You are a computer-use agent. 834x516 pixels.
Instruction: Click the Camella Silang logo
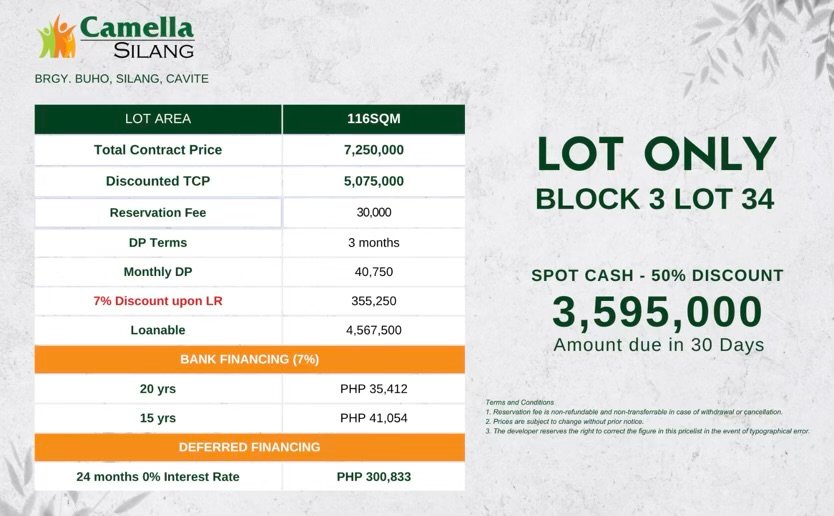click(x=116, y=37)
